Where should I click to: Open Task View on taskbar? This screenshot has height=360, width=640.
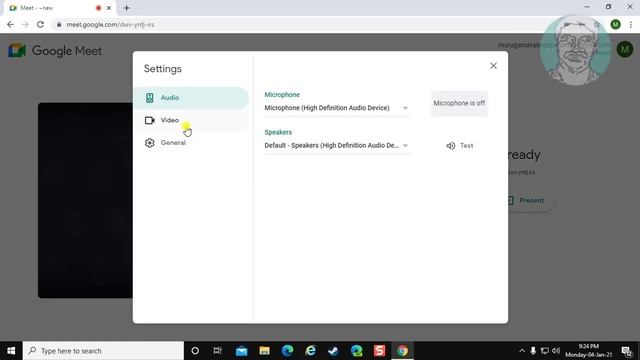tap(218, 351)
